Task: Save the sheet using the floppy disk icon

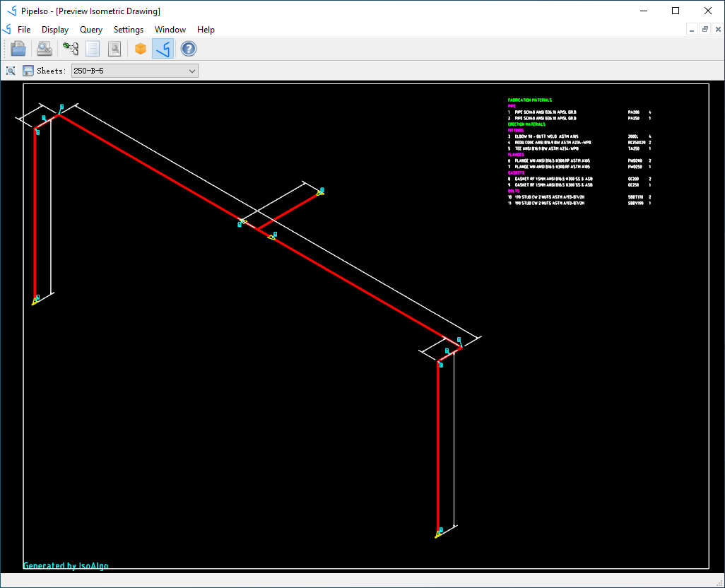Action: click(28, 71)
